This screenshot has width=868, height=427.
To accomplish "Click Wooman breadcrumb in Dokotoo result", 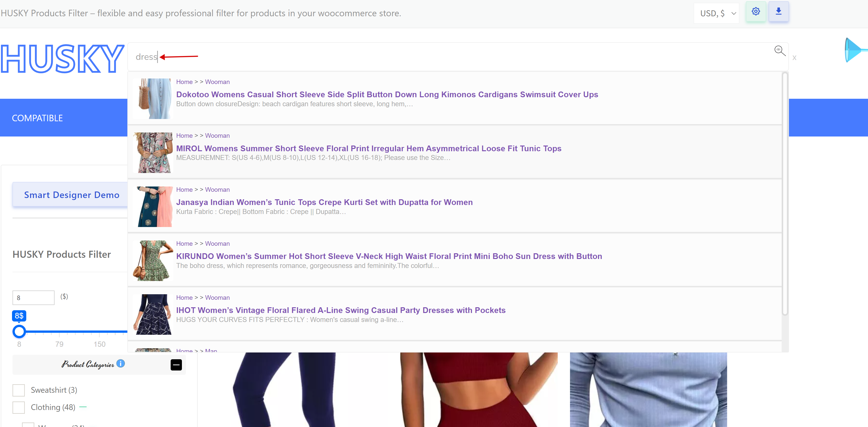I will (217, 82).
